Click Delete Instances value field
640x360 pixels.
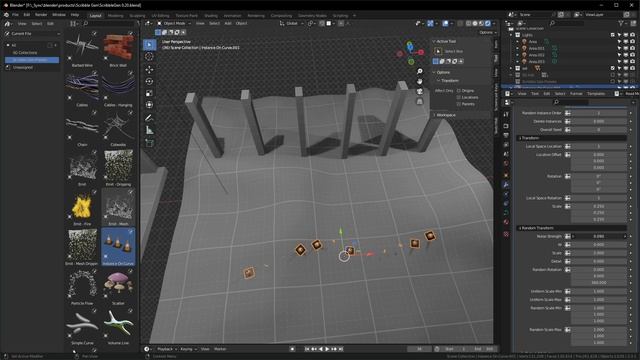(599, 122)
